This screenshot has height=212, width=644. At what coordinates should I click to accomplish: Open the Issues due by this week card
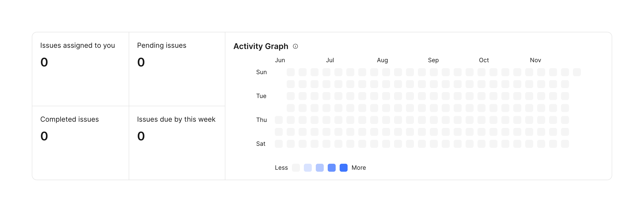coord(177,143)
